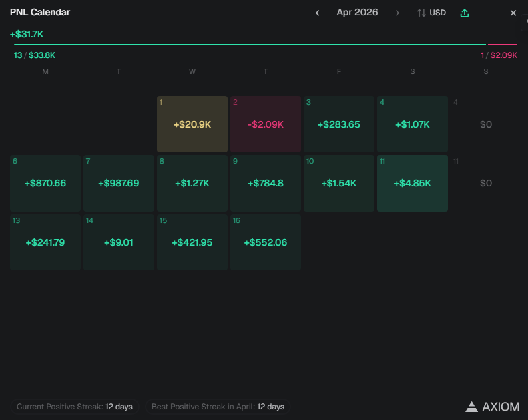
Task: Go to the next month
Action: (x=397, y=13)
